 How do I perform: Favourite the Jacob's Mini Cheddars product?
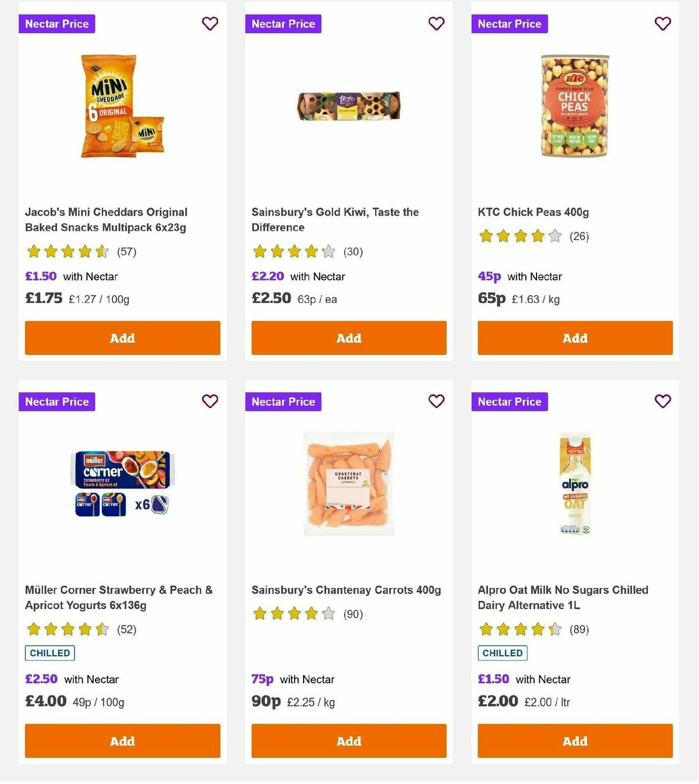coord(210,24)
